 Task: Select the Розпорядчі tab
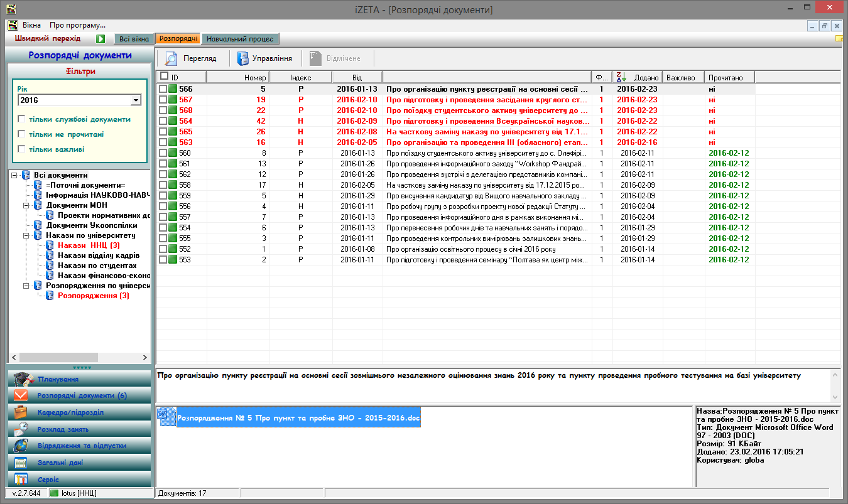[178, 39]
